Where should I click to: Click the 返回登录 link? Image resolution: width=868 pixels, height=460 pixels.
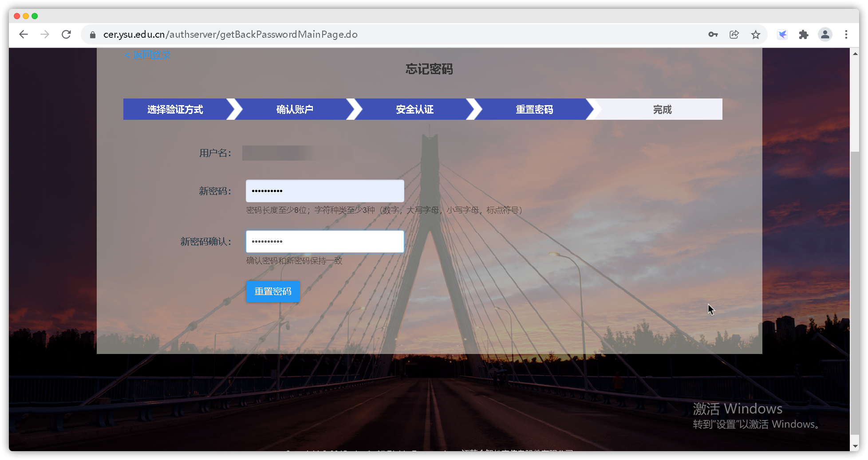click(148, 55)
